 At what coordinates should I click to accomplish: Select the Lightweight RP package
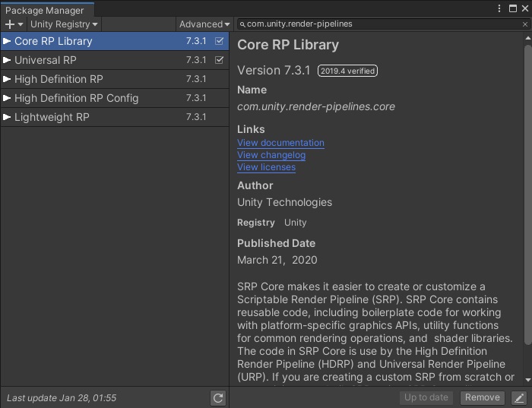click(115, 117)
